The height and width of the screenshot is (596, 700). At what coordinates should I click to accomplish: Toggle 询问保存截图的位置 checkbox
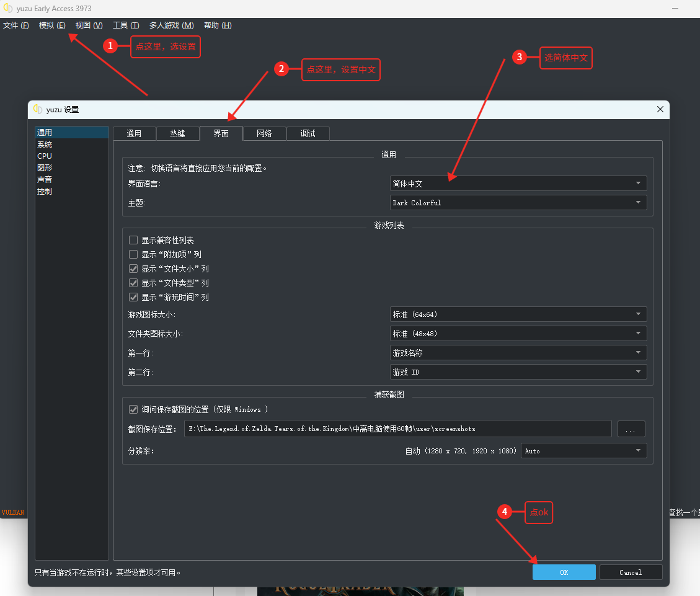pos(133,409)
